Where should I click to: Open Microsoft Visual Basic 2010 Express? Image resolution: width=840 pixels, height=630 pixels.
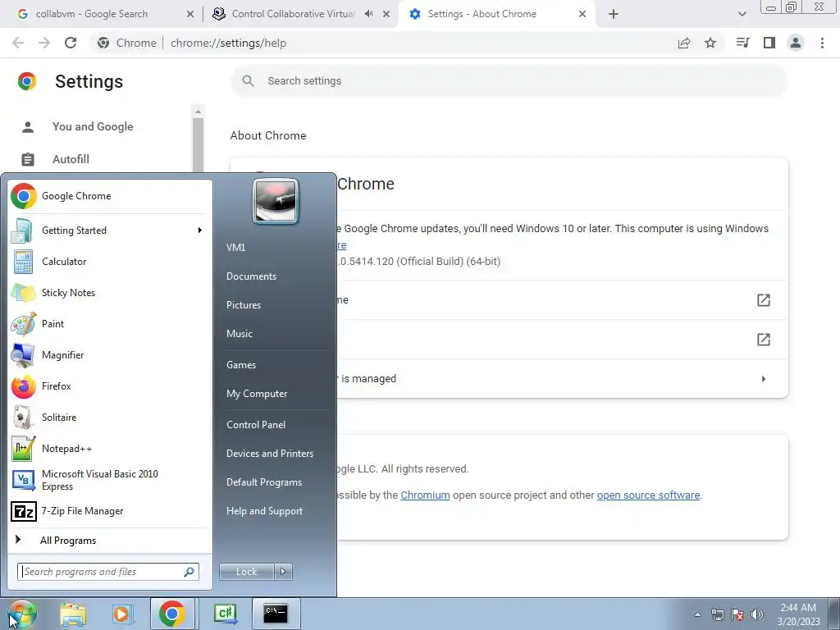click(x=110, y=480)
